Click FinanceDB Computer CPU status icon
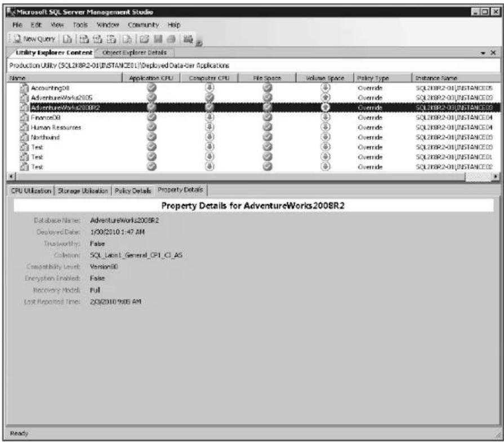504x442 pixels. 209,117
